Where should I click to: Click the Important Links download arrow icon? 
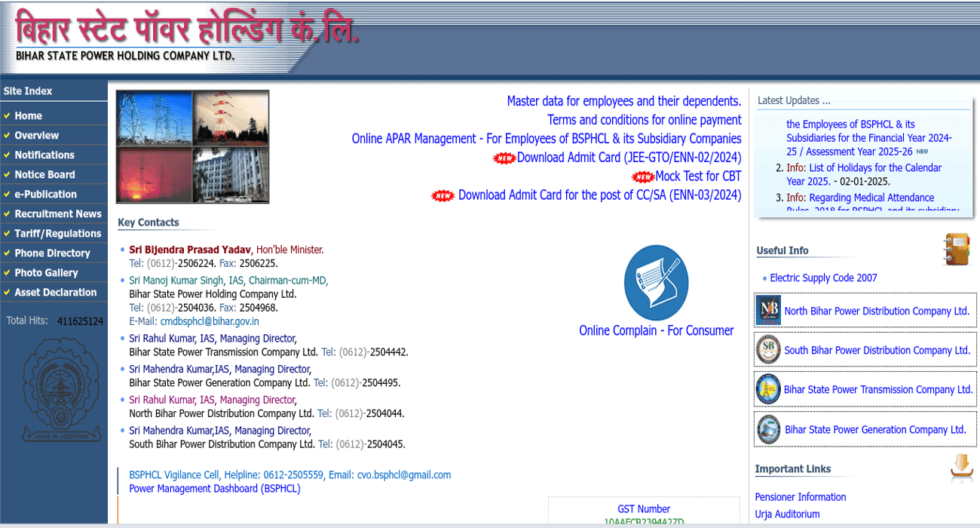961,468
